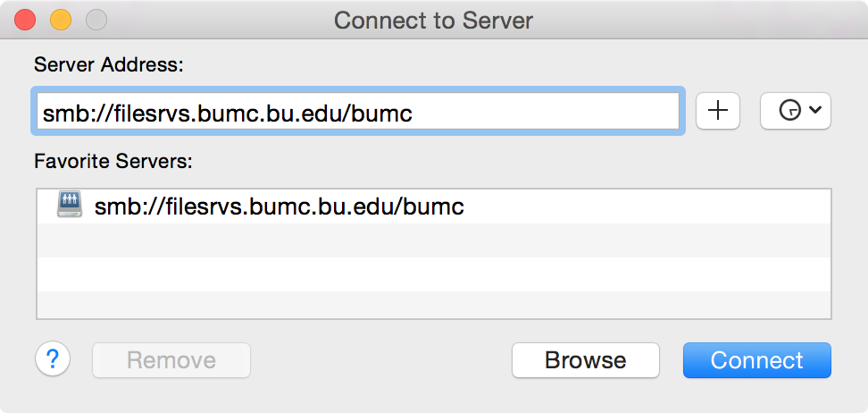This screenshot has height=413, width=868.
Task: Select the third empty row in Favorite Servers
Action: (x=434, y=274)
